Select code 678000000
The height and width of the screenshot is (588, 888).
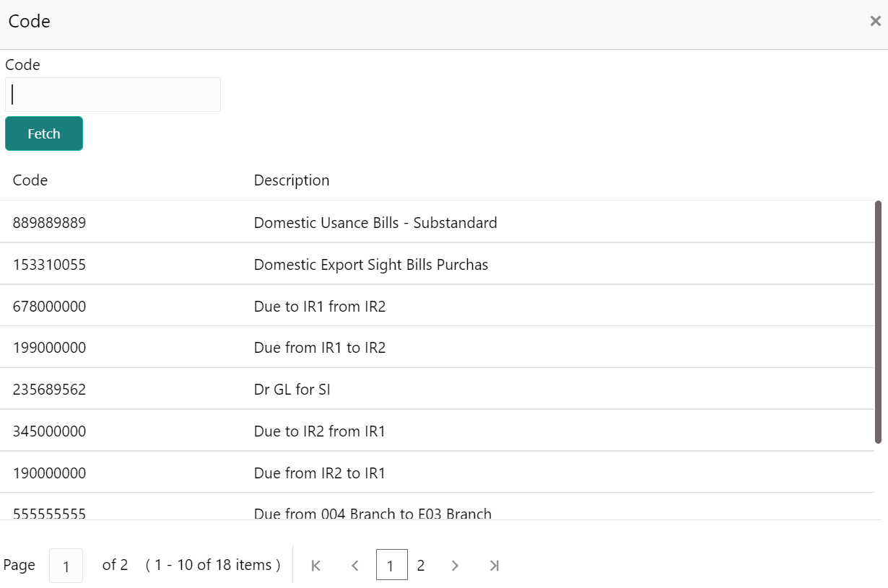click(x=49, y=307)
